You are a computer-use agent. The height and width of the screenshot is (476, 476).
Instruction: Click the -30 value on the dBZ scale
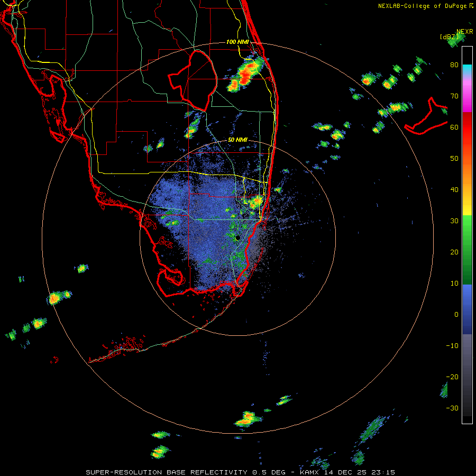[452, 408]
